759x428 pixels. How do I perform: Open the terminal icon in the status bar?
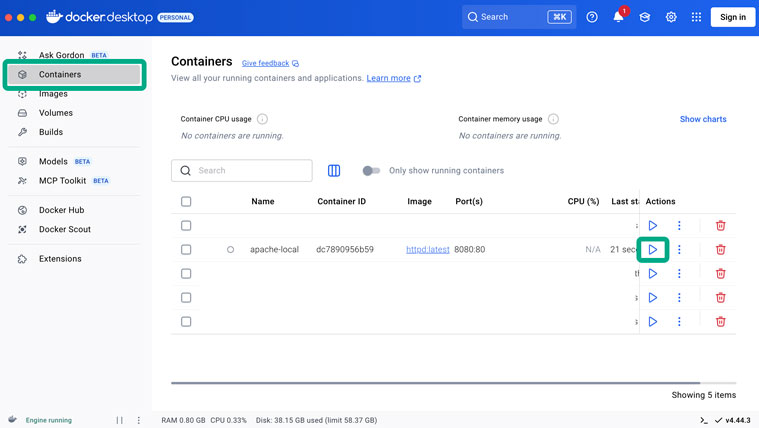(703, 420)
